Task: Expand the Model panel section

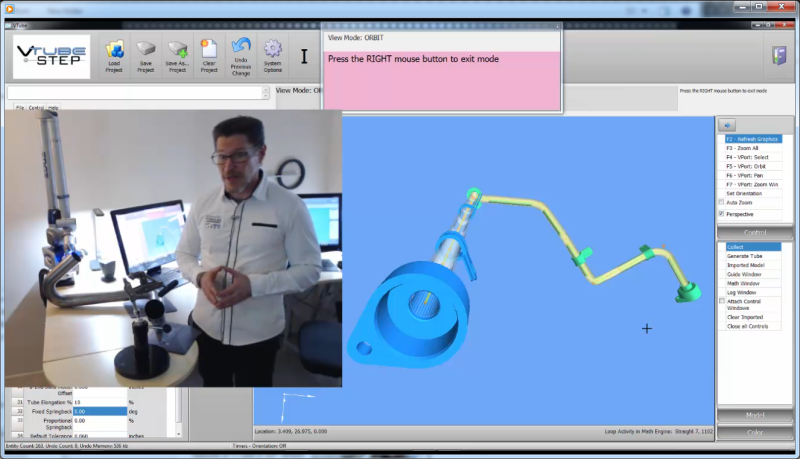Action: click(755, 415)
